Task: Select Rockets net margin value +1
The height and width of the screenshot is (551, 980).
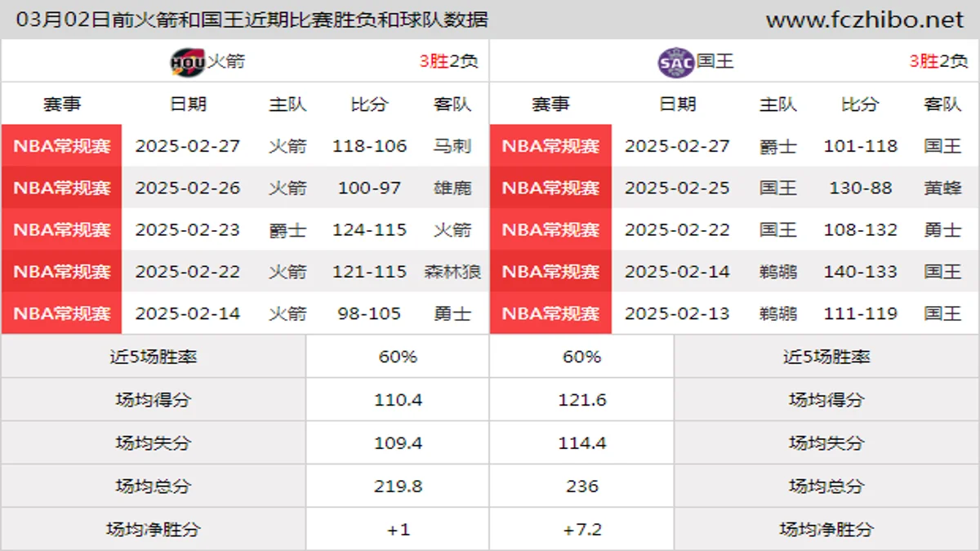Action: click(x=398, y=530)
